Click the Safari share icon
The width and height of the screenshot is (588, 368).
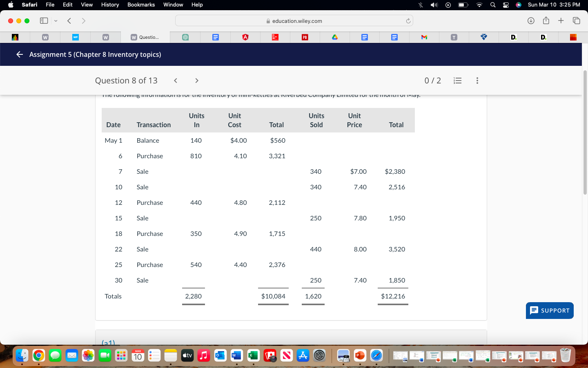pos(546,20)
